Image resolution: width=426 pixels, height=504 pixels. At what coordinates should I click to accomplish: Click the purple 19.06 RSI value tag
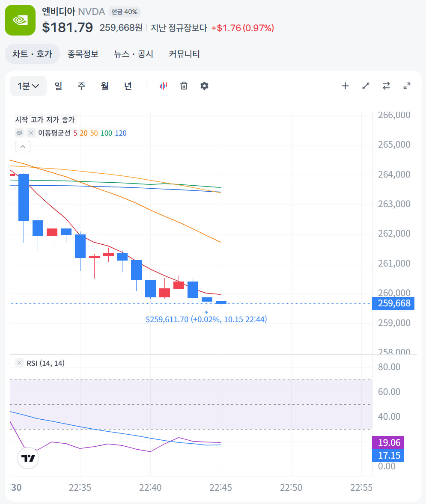388,443
